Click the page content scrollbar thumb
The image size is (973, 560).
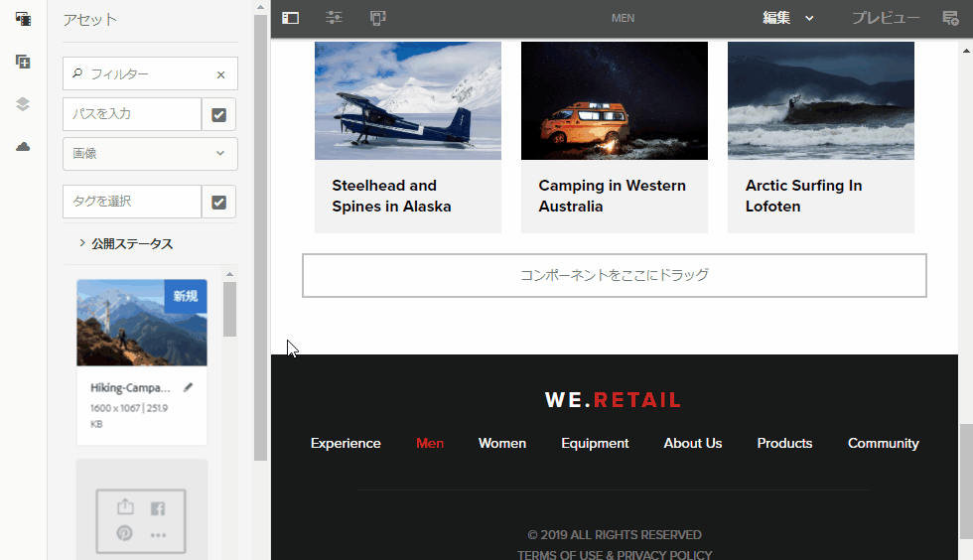966,482
